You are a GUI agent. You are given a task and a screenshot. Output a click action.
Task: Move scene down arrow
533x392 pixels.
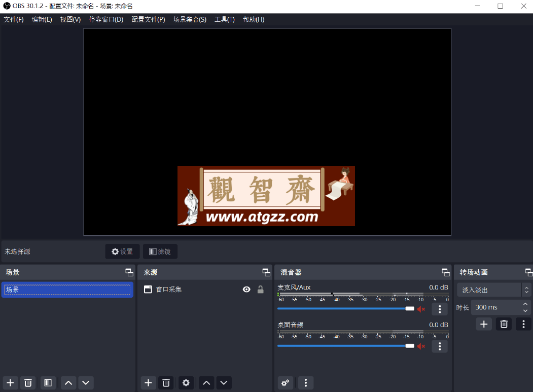click(x=86, y=383)
